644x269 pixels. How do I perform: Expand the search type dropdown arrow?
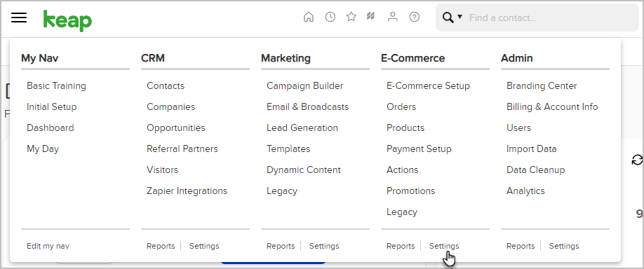(x=459, y=17)
